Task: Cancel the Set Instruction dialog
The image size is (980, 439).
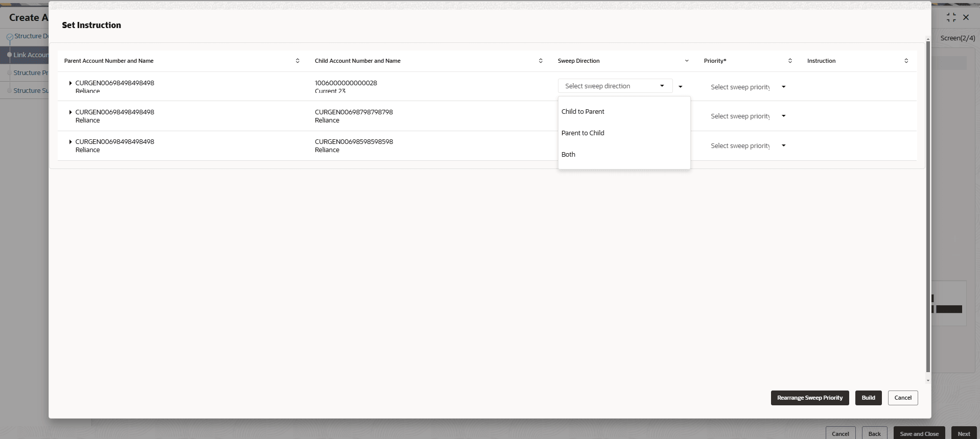Action: [x=903, y=398]
